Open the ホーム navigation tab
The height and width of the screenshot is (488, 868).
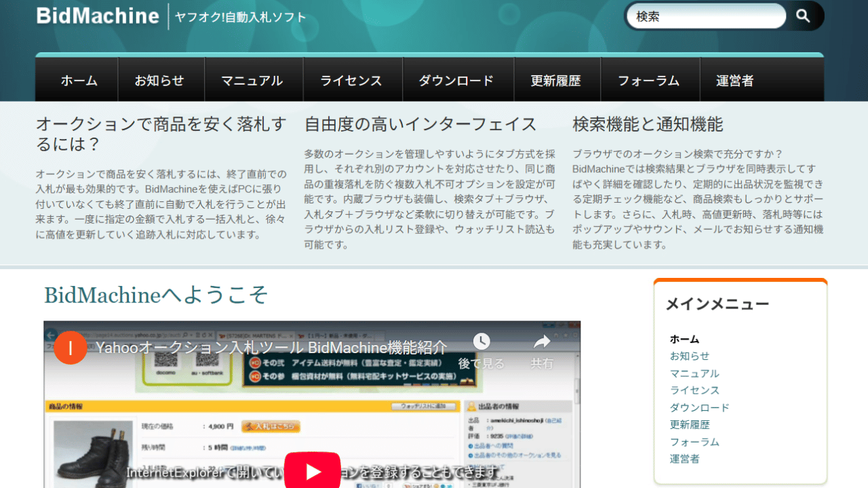[79, 81]
